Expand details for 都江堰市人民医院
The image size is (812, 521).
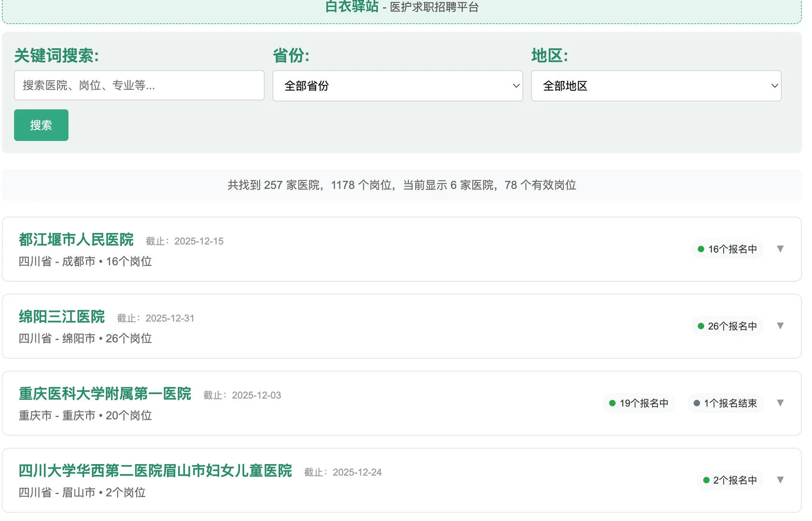781,249
